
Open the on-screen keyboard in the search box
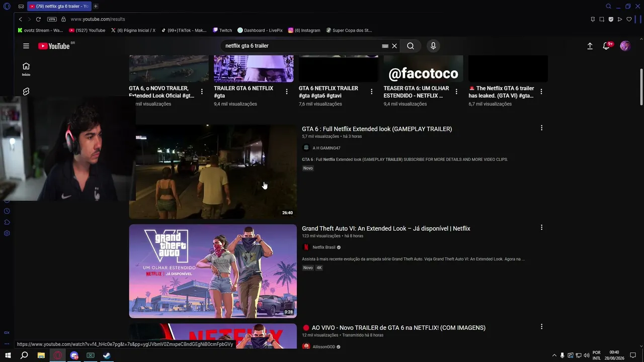(x=385, y=46)
